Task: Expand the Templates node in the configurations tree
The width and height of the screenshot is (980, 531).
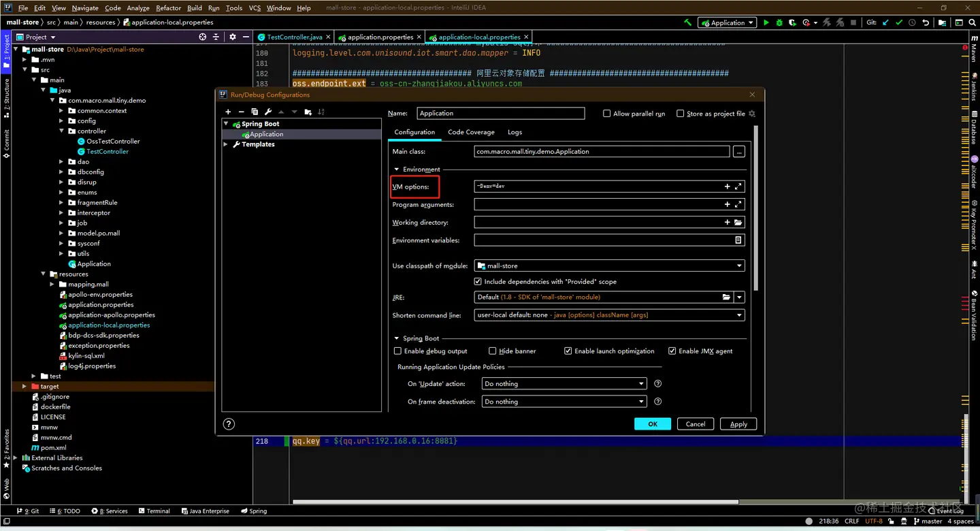Action: (x=227, y=144)
